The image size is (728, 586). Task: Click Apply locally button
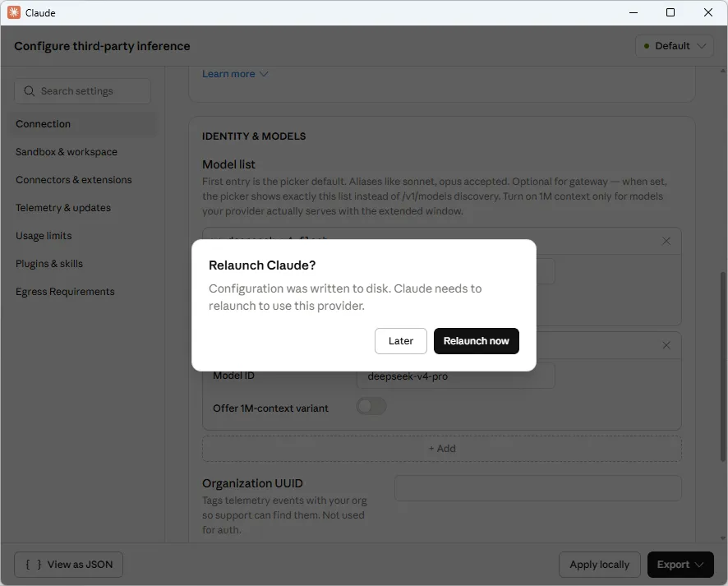point(599,565)
